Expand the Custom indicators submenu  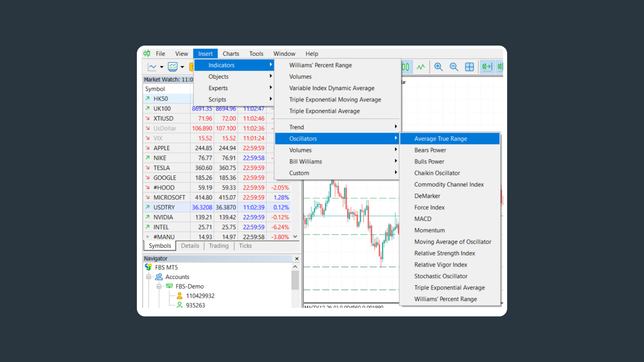tap(338, 173)
